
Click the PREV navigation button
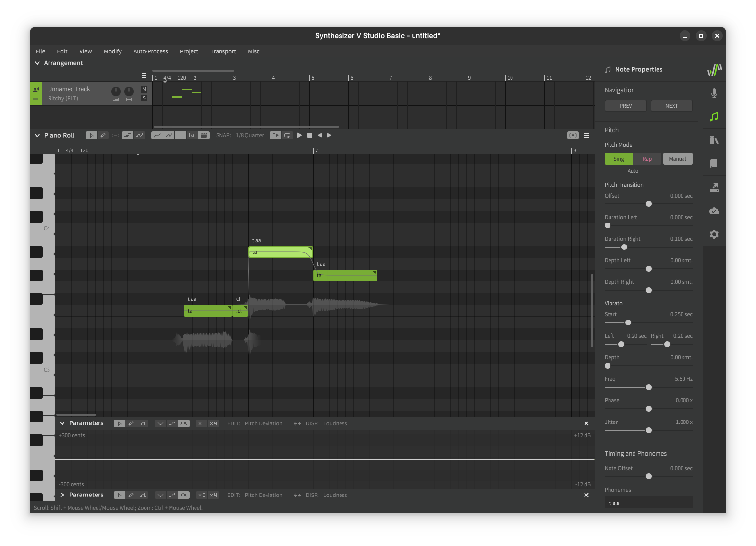click(626, 106)
